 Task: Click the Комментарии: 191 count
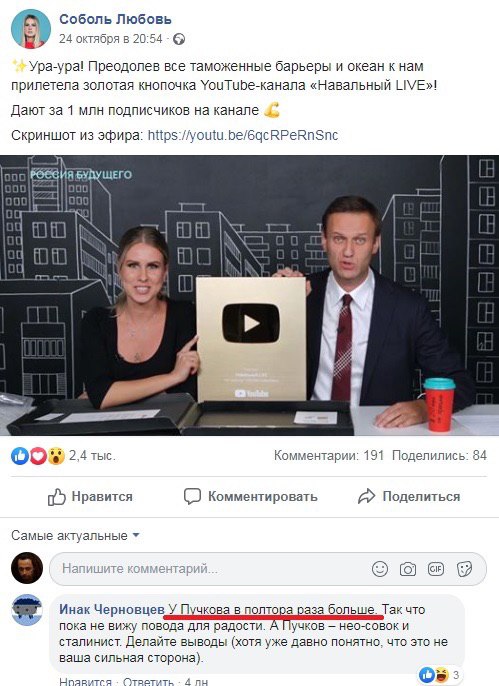coord(329,455)
